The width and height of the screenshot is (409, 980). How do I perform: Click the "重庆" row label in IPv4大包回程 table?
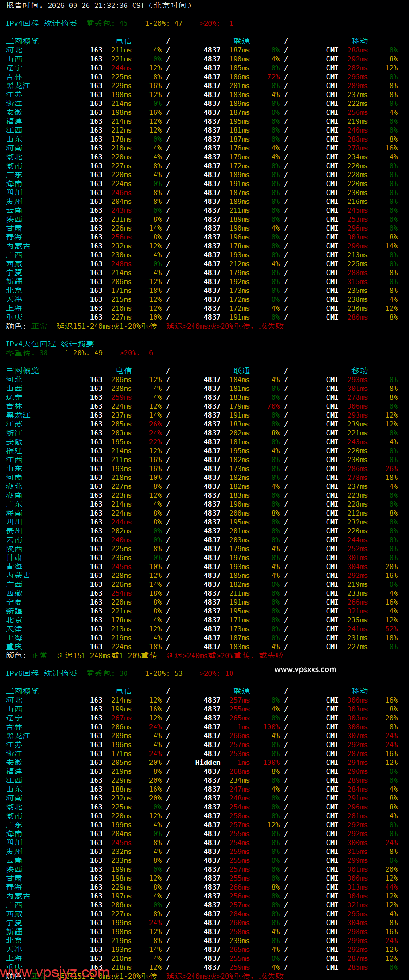pos(14,647)
